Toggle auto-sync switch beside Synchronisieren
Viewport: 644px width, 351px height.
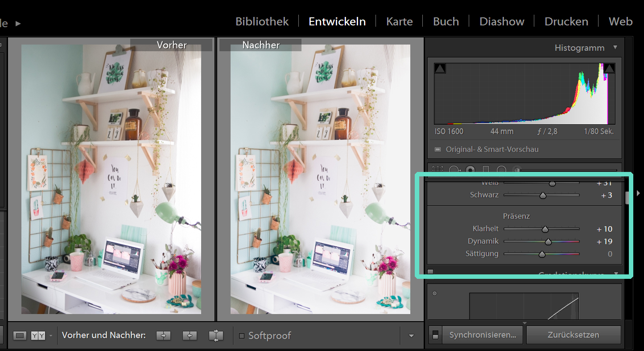(435, 335)
